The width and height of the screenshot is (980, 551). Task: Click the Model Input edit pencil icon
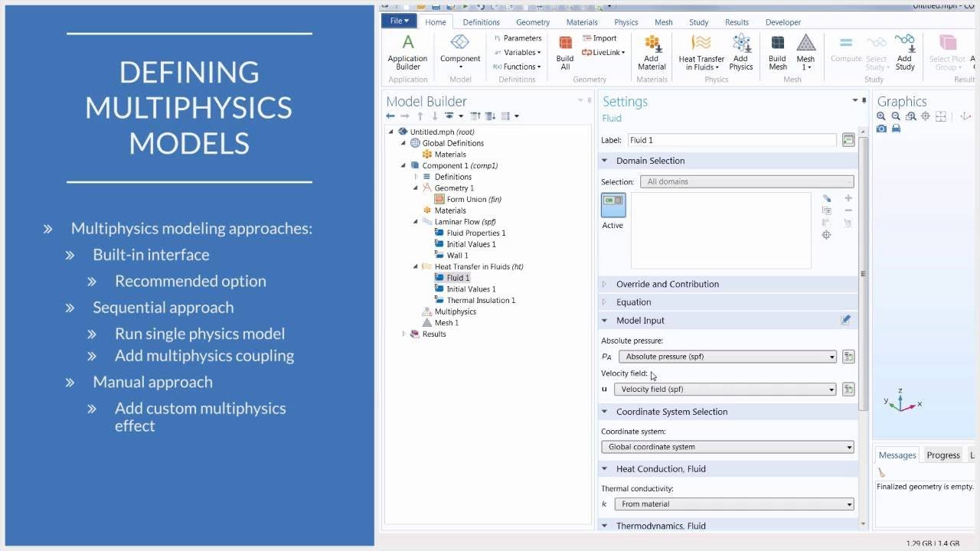[845, 321]
